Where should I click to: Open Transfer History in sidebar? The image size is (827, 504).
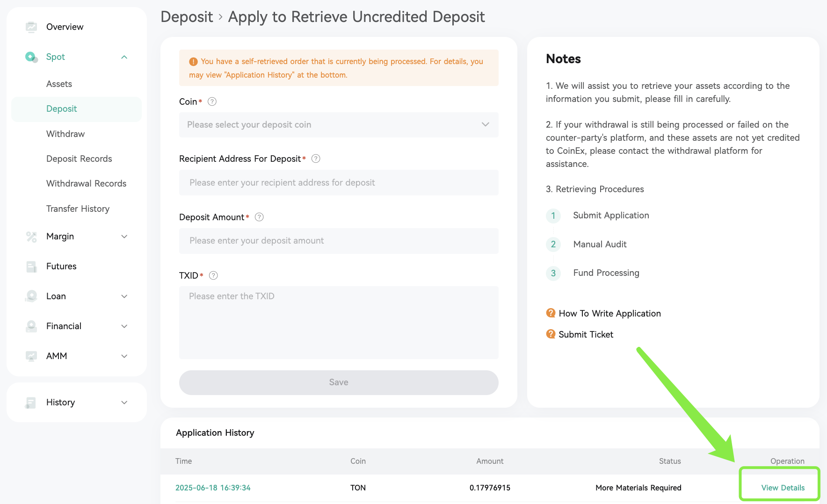pyautogui.click(x=78, y=209)
